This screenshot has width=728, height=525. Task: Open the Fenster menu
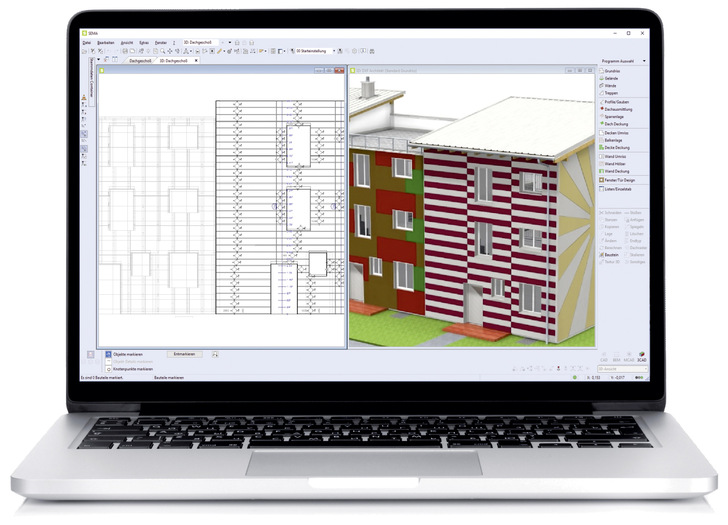click(161, 43)
